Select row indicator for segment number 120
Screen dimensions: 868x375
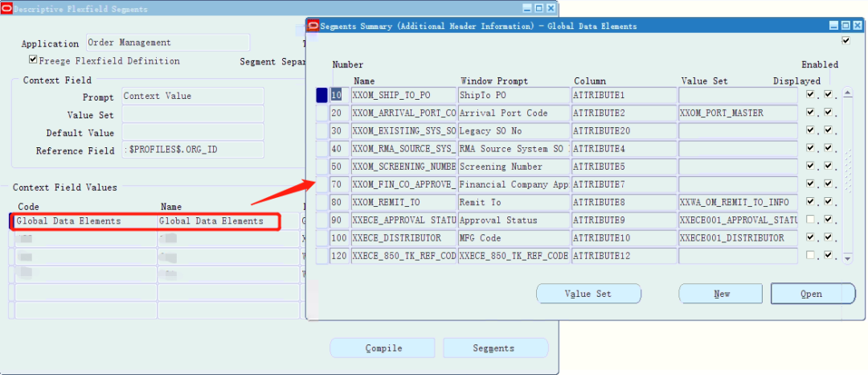321,256
